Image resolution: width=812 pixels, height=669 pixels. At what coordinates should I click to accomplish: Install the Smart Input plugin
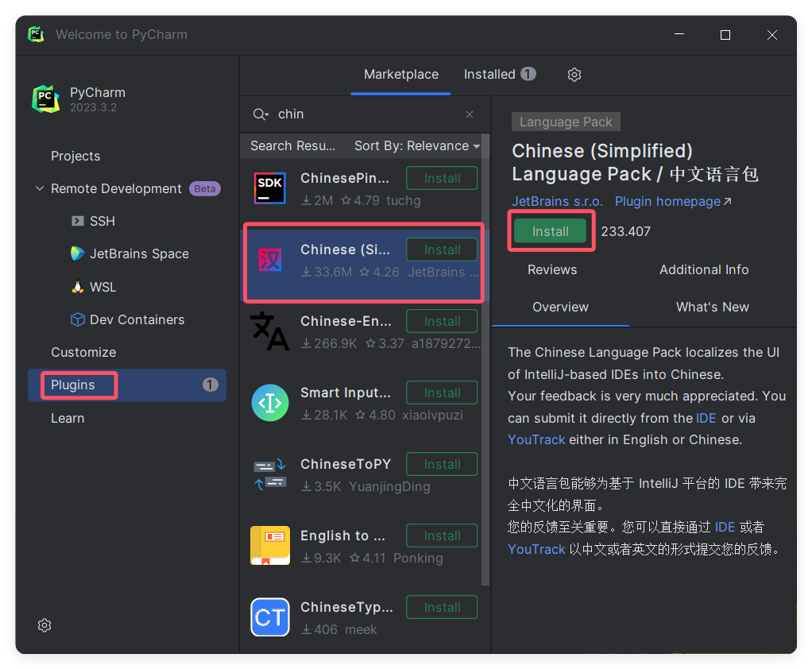(442, 393)
